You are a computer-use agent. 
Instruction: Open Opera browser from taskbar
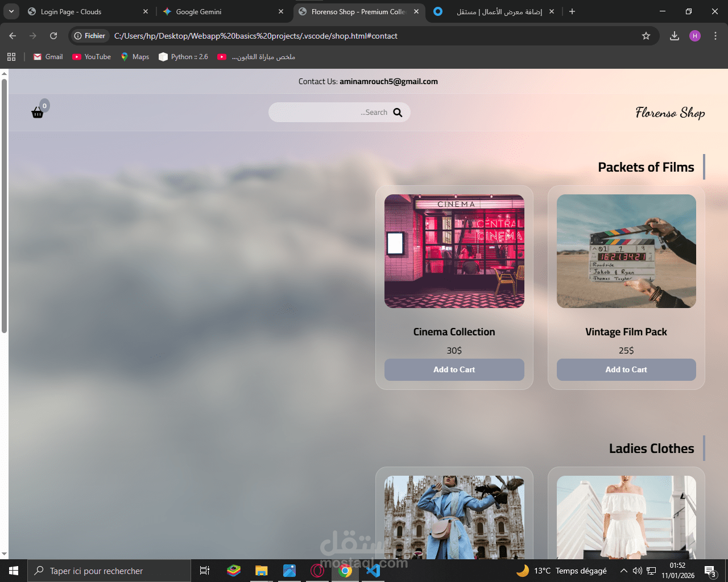[317, 571]
